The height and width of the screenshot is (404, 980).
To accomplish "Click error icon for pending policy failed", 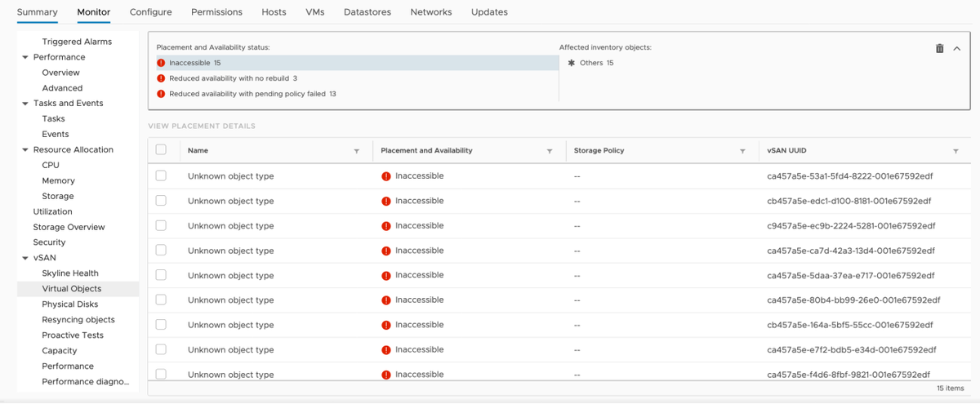I will pos(161,94).
